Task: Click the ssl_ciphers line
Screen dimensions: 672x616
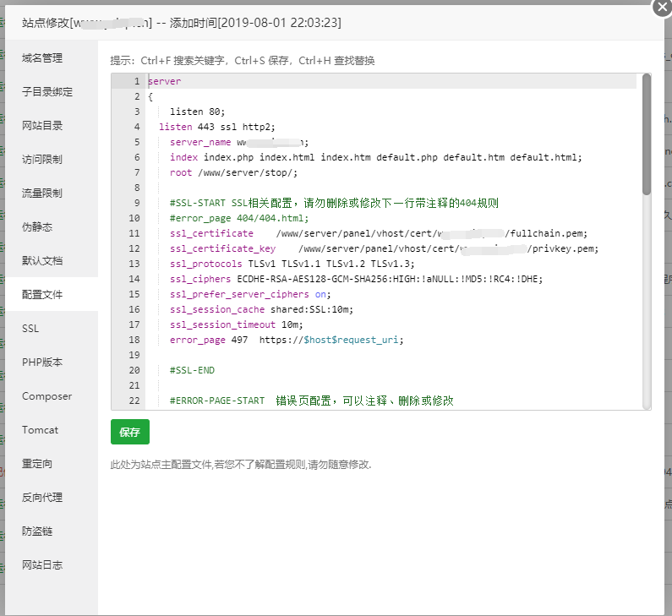Action: tap(356, 279)
